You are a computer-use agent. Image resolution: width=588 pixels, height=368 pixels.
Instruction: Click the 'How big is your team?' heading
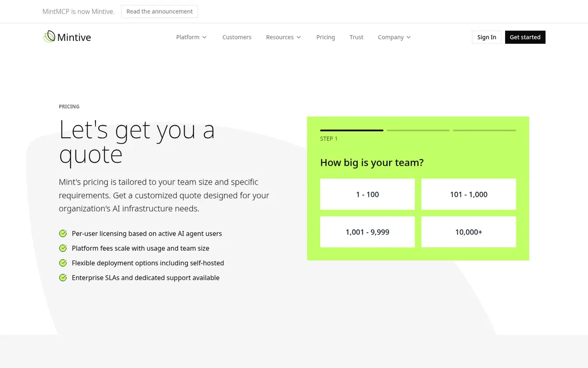pyautogui.click(x=372, y=162)
